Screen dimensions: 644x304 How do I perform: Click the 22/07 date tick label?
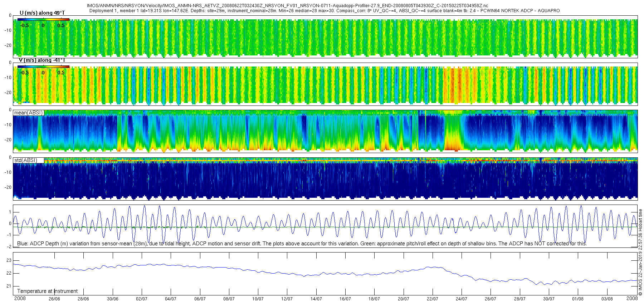click(432, 299)
